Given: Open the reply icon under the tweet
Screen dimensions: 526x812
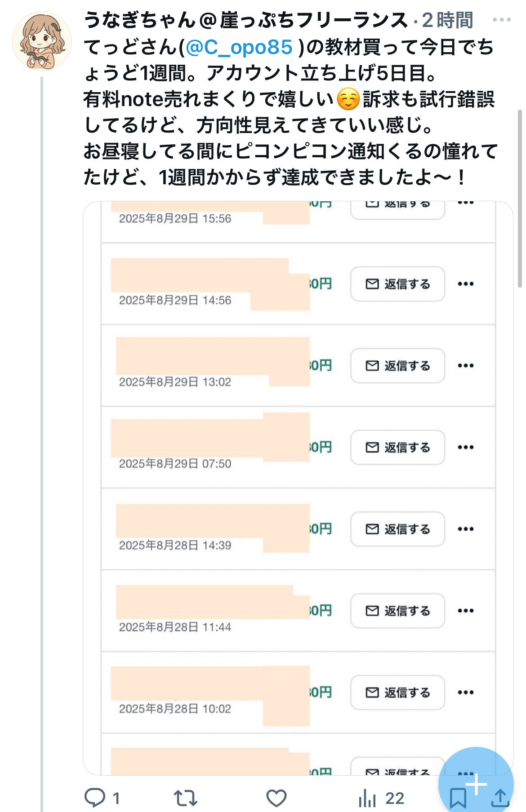Looking at the screenshot, I should click(x=95, y=798).
